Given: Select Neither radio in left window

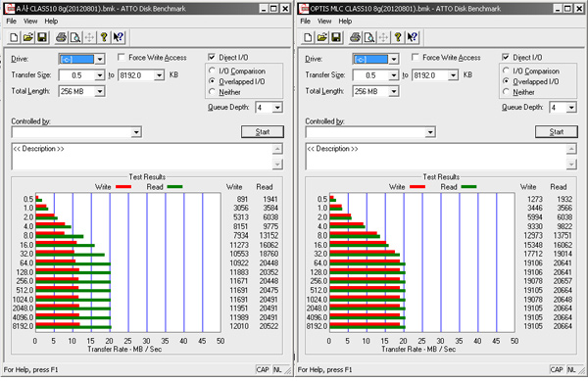Looking at the screenshot, I should 212,91.
